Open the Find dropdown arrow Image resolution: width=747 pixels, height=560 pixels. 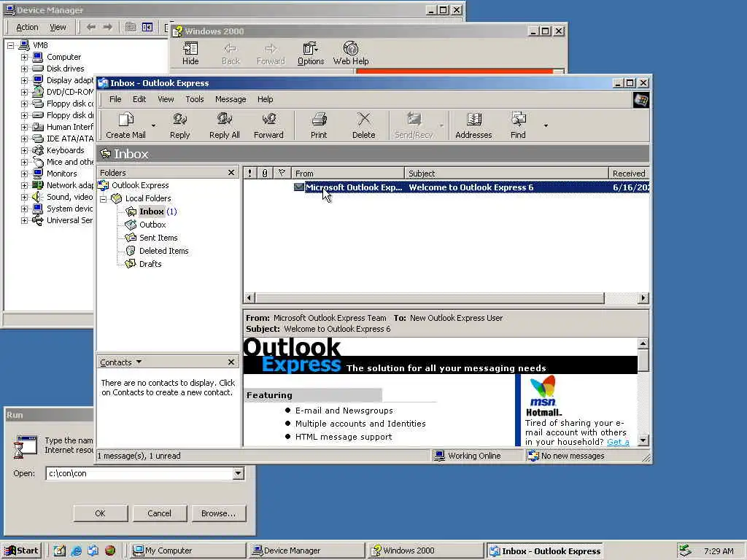point(546,125)
